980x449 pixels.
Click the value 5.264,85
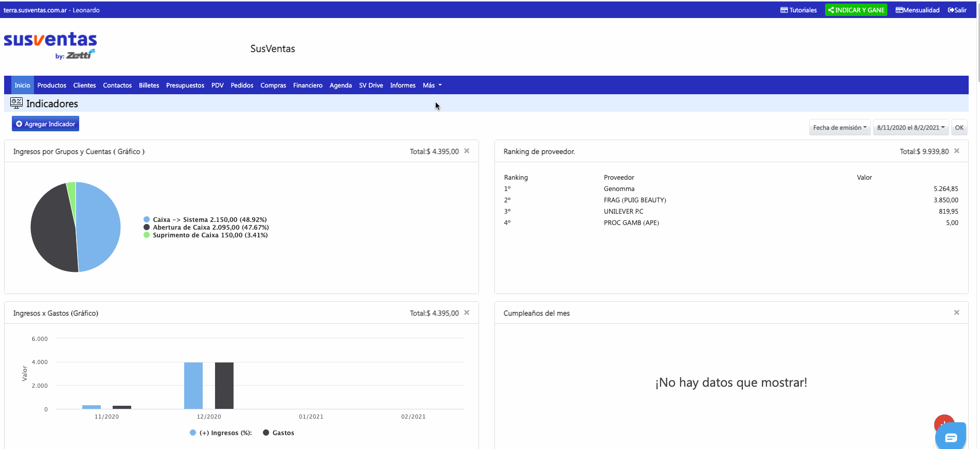point(946,189)
